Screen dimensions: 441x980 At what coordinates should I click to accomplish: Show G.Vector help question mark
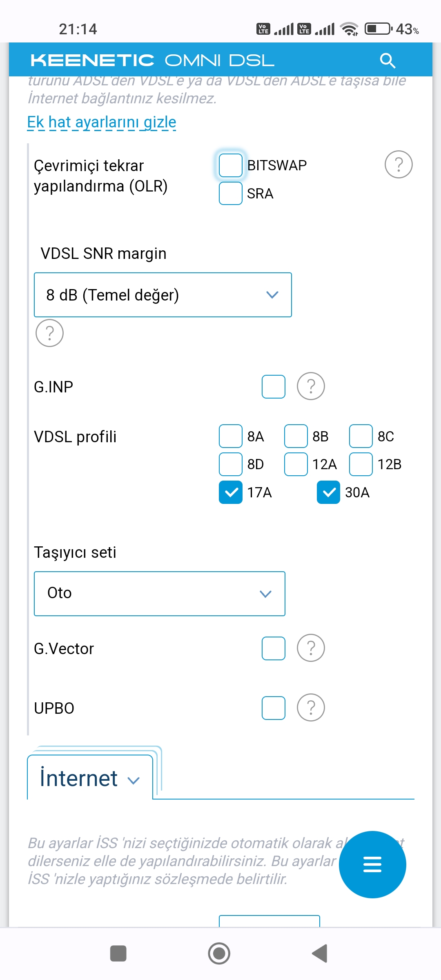coord(311,648)
